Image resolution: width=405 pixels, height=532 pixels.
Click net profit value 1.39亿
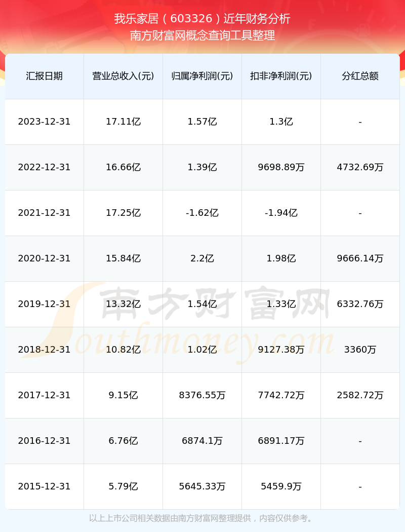202,167
